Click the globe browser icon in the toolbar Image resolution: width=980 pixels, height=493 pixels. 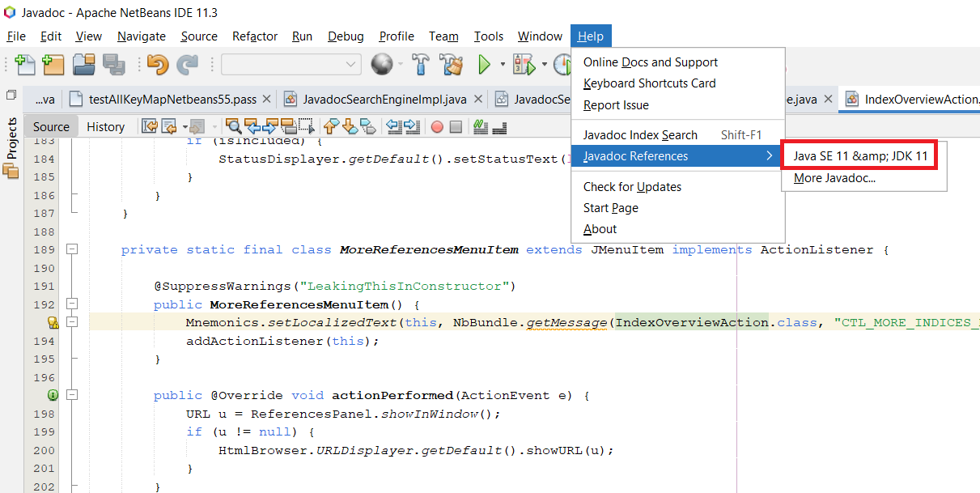(x=382, y=64)
